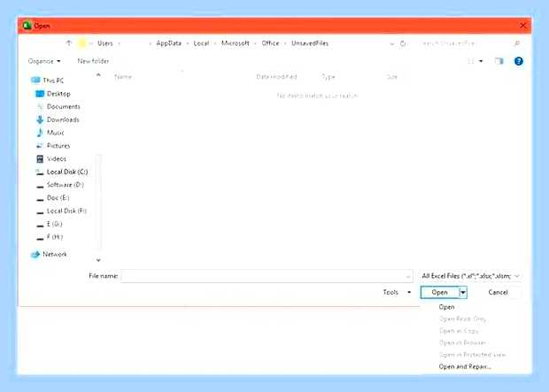Navigate to Users in the breadcrumb

coord(105,43)
